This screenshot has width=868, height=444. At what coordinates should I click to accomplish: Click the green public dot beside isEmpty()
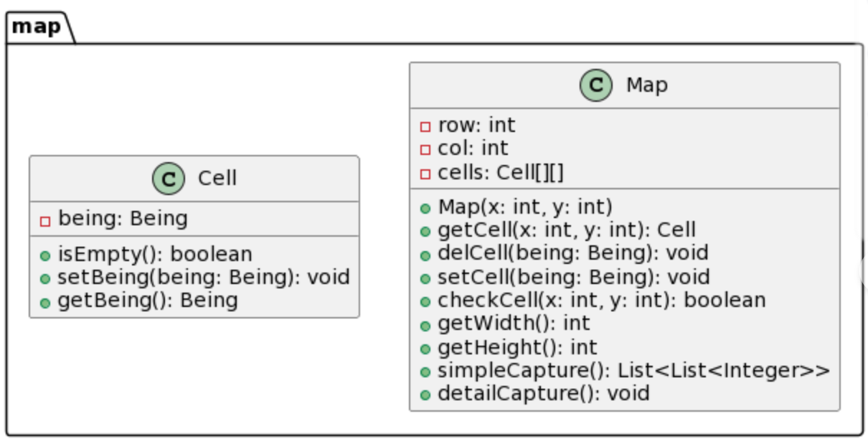[x=45, y=256]
